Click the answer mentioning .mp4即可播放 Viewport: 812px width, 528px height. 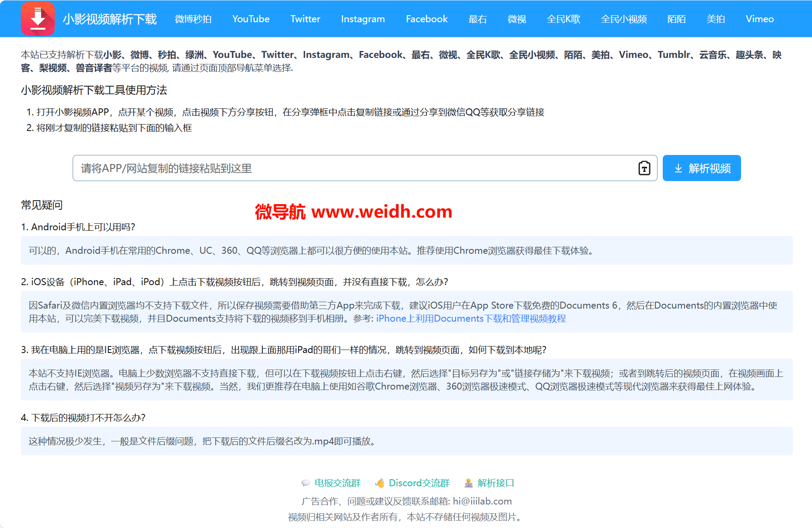pos(407,441)
